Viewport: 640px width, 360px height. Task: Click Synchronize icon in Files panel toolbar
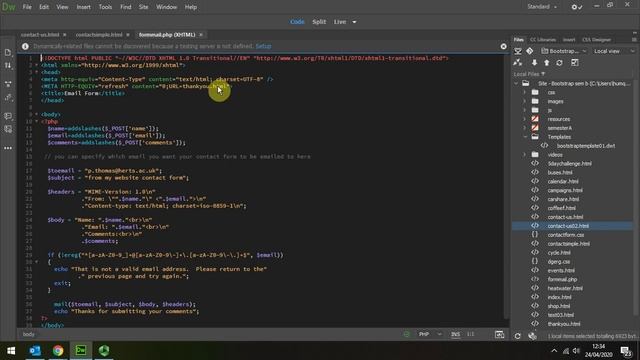click(559, 63)
